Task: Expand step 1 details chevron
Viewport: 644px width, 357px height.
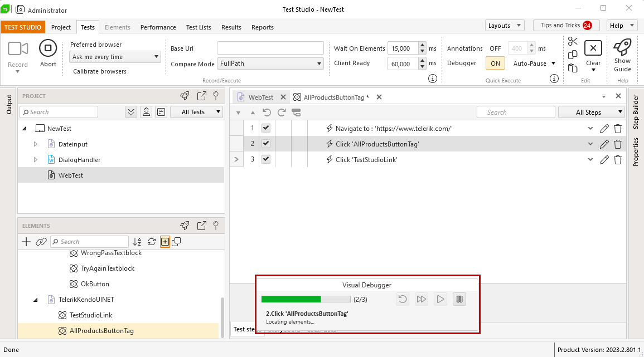Action: [590, 129]
